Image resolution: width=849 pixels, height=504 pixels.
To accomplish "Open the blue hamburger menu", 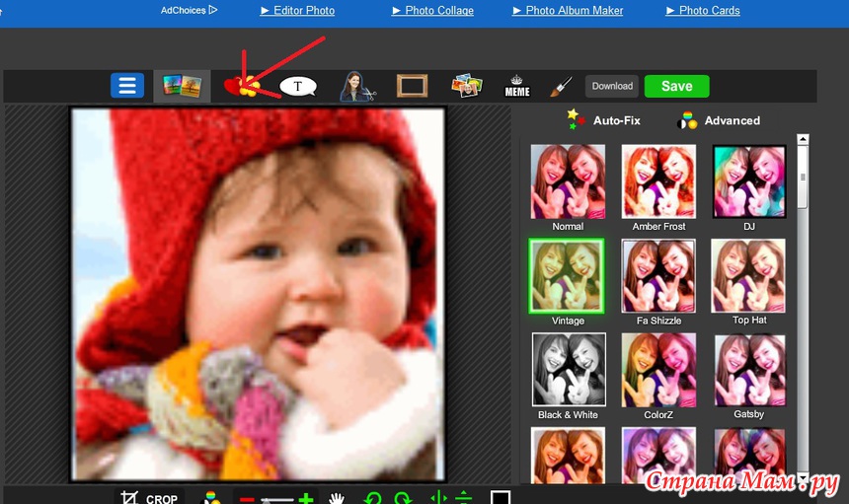I will tap(127, 86).
